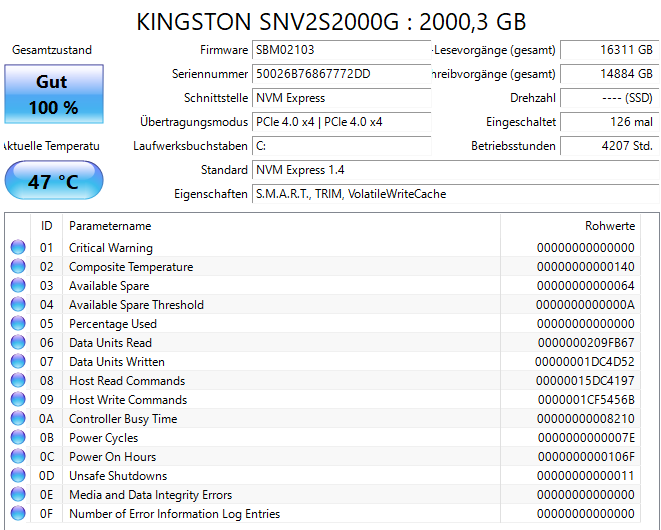Click raw value 000000000007E
The height and width of the screenshot is (530, 661).
point(586,438)
